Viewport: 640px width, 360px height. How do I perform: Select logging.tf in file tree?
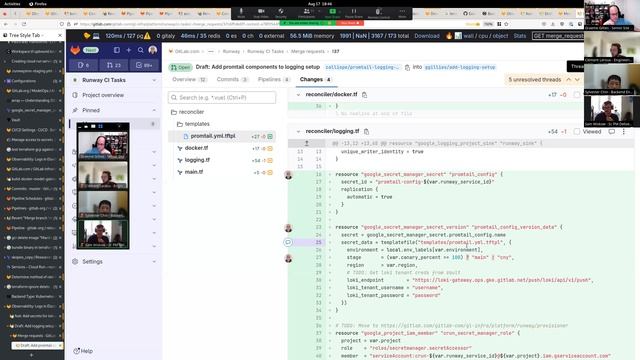pyautogui.click(x=222, y=160)
